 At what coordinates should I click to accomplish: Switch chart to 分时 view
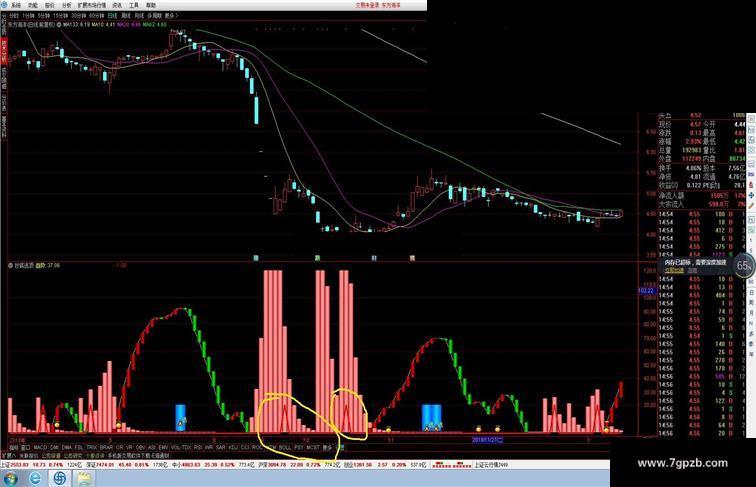14,16
